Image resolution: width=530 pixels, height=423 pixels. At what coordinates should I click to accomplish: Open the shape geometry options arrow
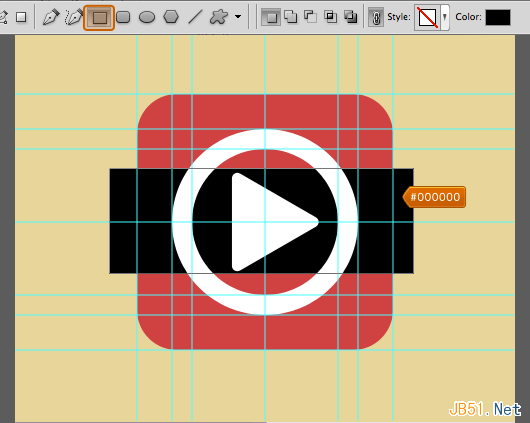click(x=238, y=16)
